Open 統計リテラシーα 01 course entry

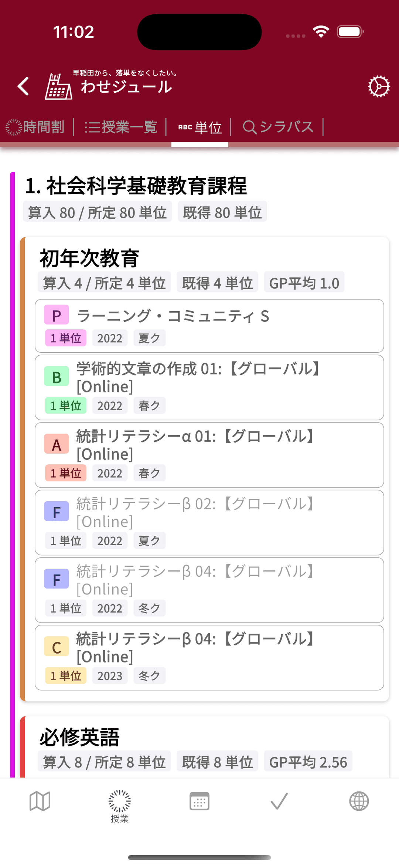[209, 455]
